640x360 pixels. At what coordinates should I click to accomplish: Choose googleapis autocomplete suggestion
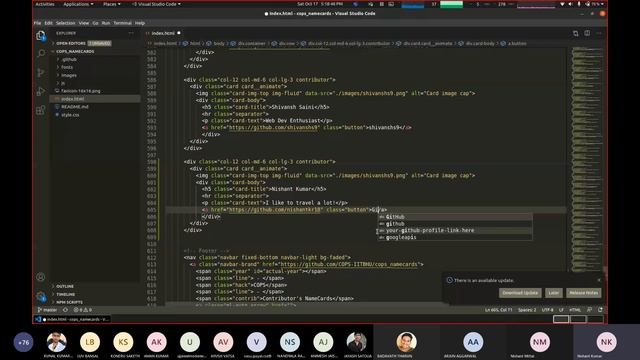(x=455, y=238)
